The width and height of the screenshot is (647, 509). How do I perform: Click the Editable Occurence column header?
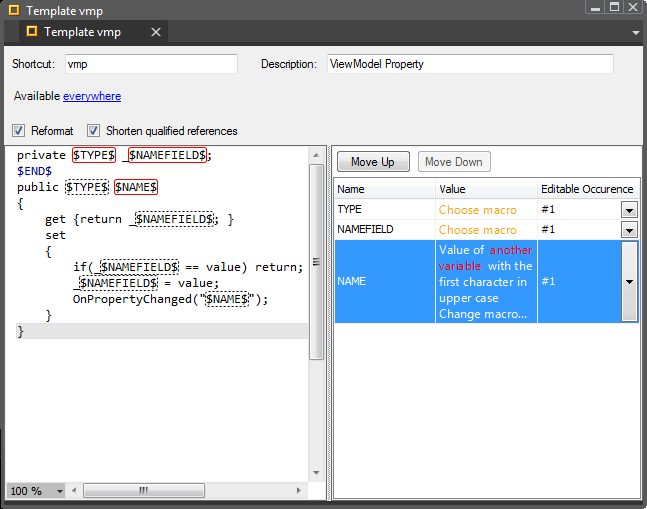588,189
